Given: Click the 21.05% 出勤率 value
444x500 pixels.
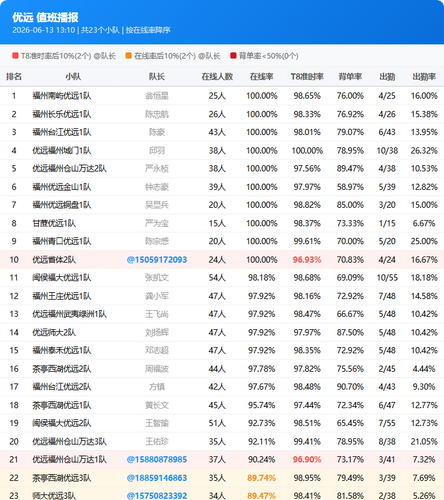Looking at the screenshot, I should [x=424, y=442].
